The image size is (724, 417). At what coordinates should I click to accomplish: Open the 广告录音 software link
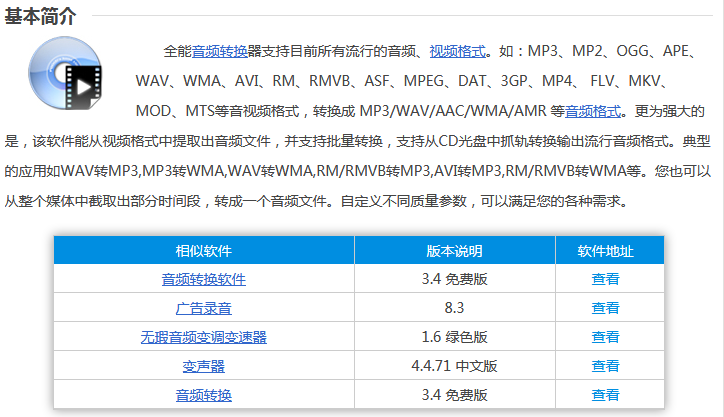tap(203, 308)
